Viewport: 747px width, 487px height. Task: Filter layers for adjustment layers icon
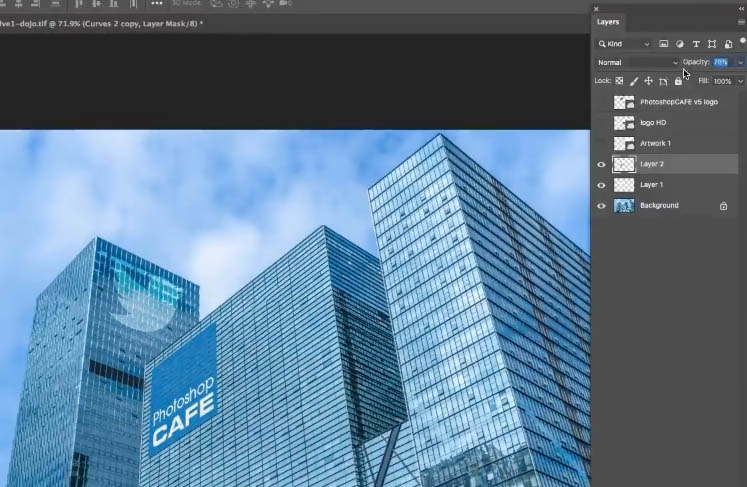[680, 44]
